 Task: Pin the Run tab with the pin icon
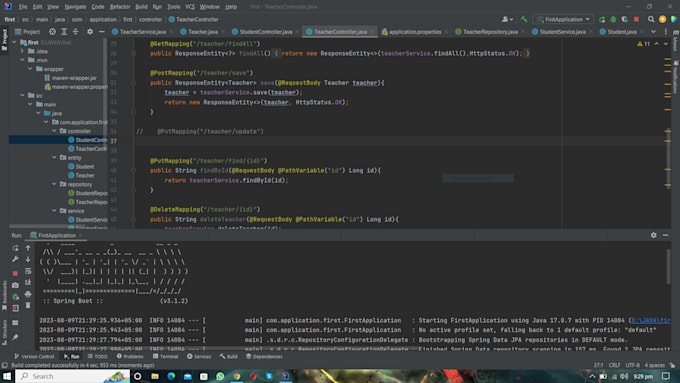(15, 337)
